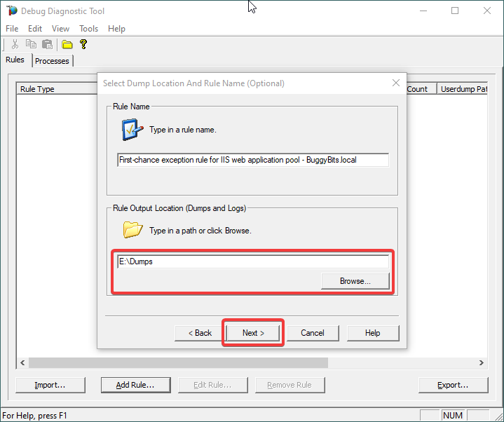
Task: Click the Paste clipboard toolbar icon
Action: [47, 44]
